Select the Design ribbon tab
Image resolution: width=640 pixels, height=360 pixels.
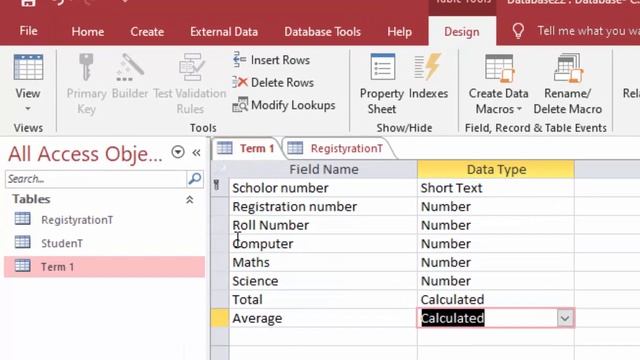tap(462, 31)
